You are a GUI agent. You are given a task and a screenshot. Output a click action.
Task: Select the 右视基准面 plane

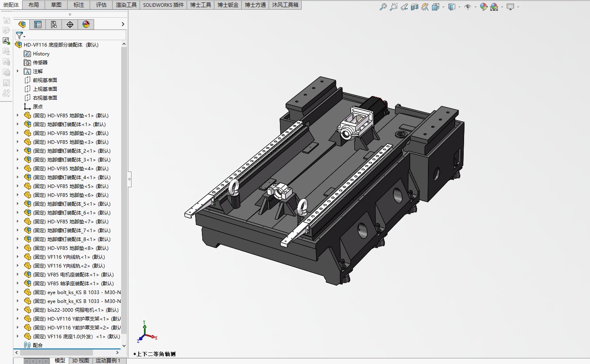click(x=41, y=98)
